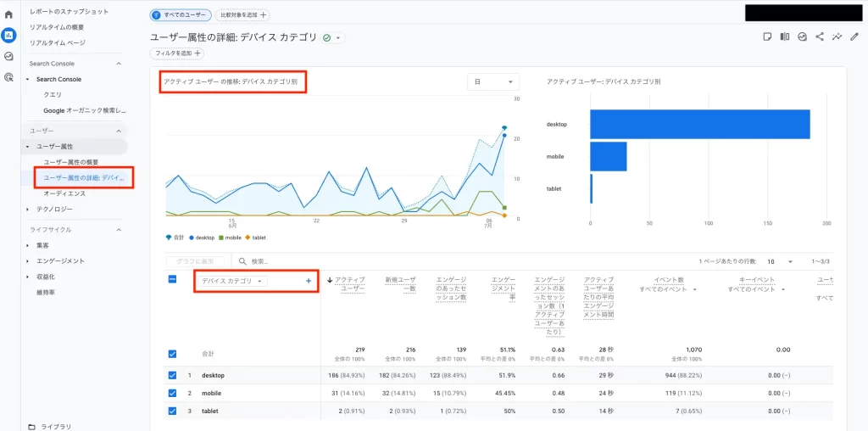Open the Insights sparkline icon
Image resolution: width=868 pixels, height=431 pixels.
[x=837, y=37]
